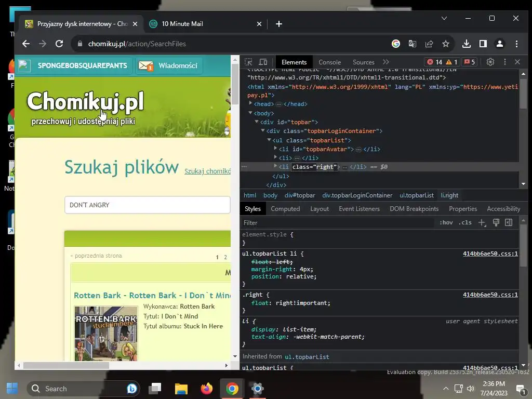The height and width of the screenshot is (399, 532).
Task: Switch to the Sources tab
Action: [363, 62]
